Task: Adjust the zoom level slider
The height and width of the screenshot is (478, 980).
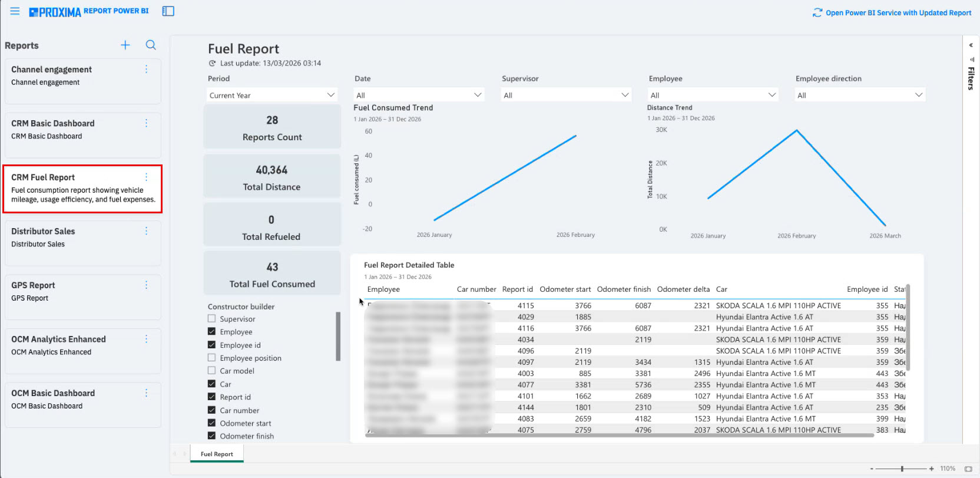Action: 902,469
